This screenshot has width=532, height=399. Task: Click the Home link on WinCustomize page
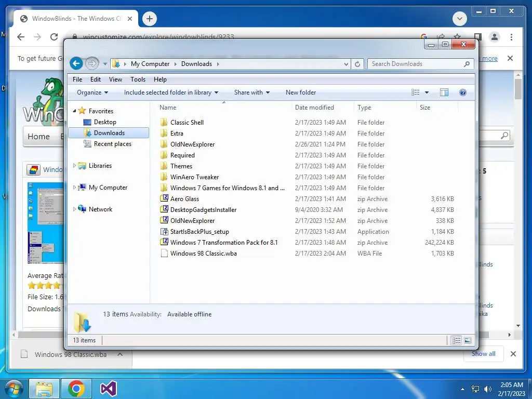point(38,137)
